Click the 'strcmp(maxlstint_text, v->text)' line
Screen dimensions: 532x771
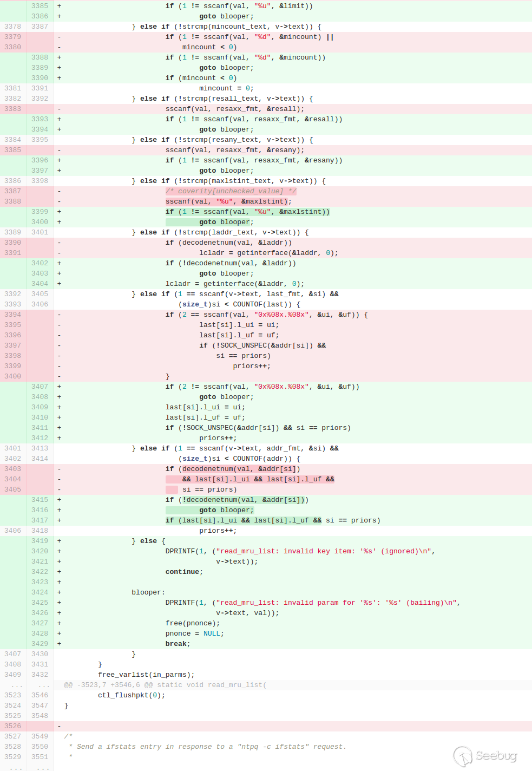click(x=228, y=181)
